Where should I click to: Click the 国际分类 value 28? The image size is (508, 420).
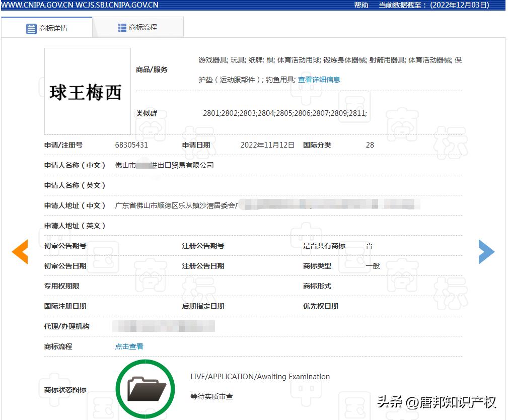pos(370,145)
